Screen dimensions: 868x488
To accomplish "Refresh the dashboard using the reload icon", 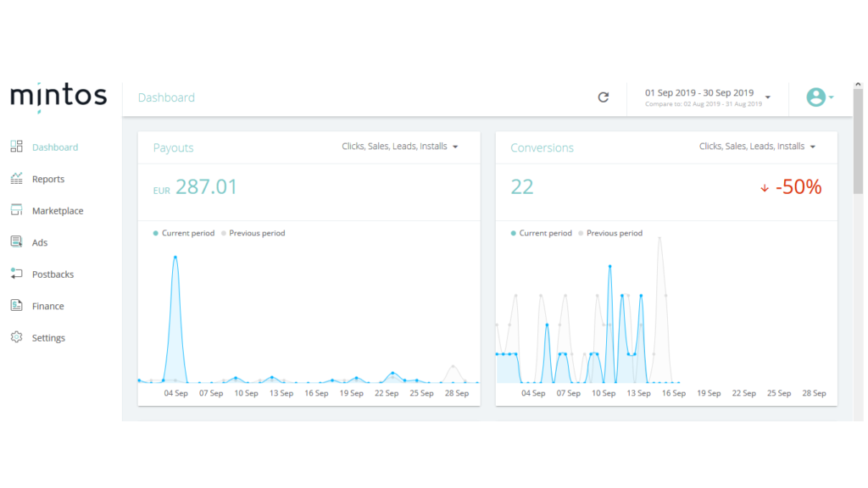I will (x=604, y=97).
